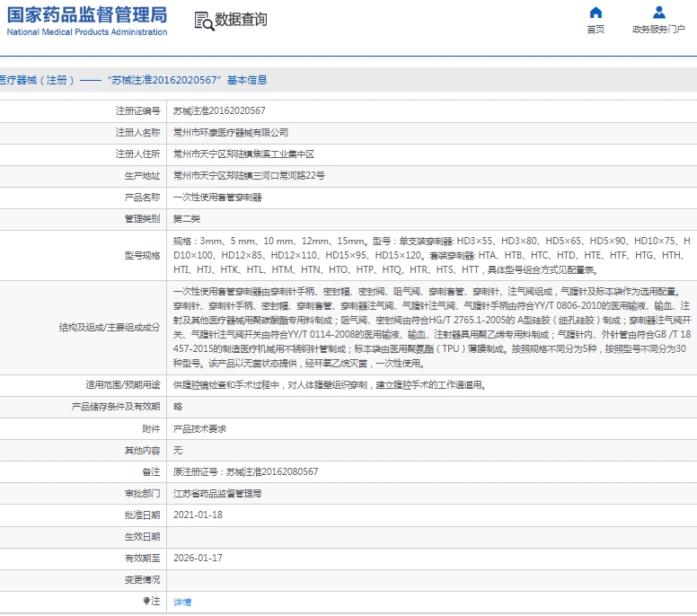
Task: Click the 有效期至 row label
Action: pos(142,558)
